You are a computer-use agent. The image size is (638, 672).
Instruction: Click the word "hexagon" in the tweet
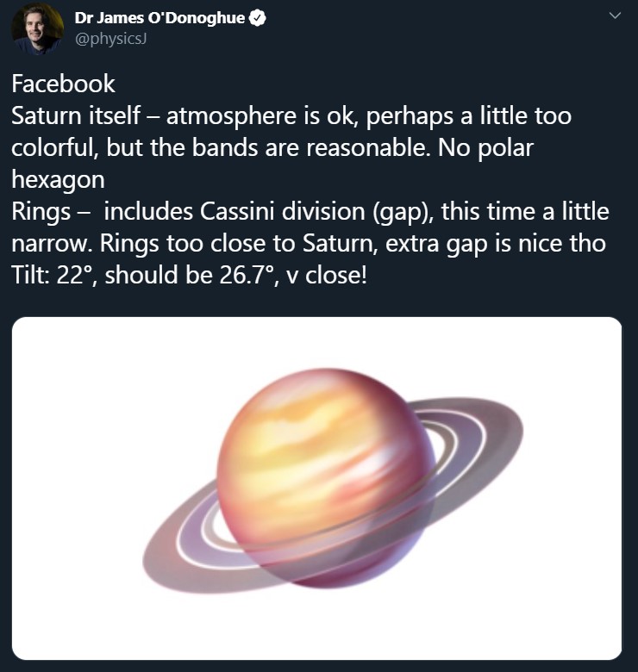[58, 179]
